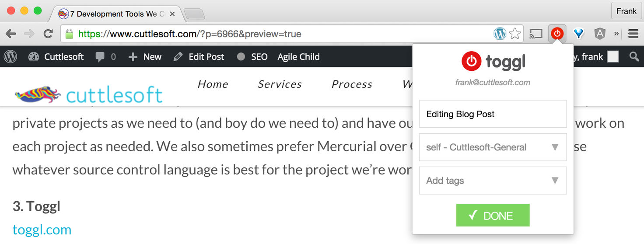The width and height of the screenshot is (644, 244).
Task: Open the blue funnel extension icon
Action: tap(579, 34)
